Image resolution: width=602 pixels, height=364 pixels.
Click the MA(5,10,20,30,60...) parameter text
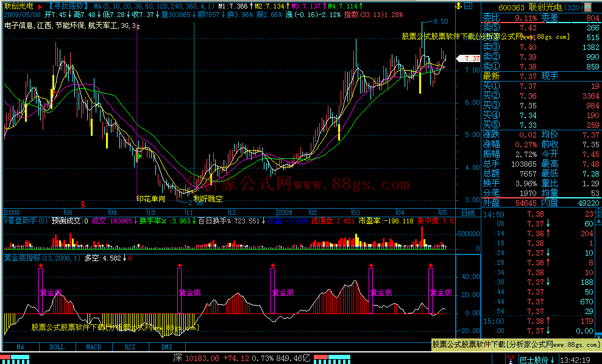pyautogui.click(x=154, y=6)
